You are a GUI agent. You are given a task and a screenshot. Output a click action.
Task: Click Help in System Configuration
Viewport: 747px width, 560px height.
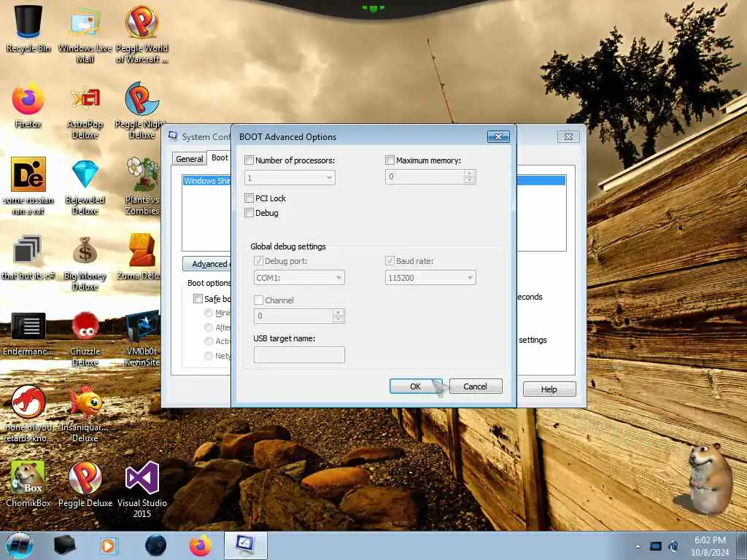pyautogui.click(x=549, y=389)
